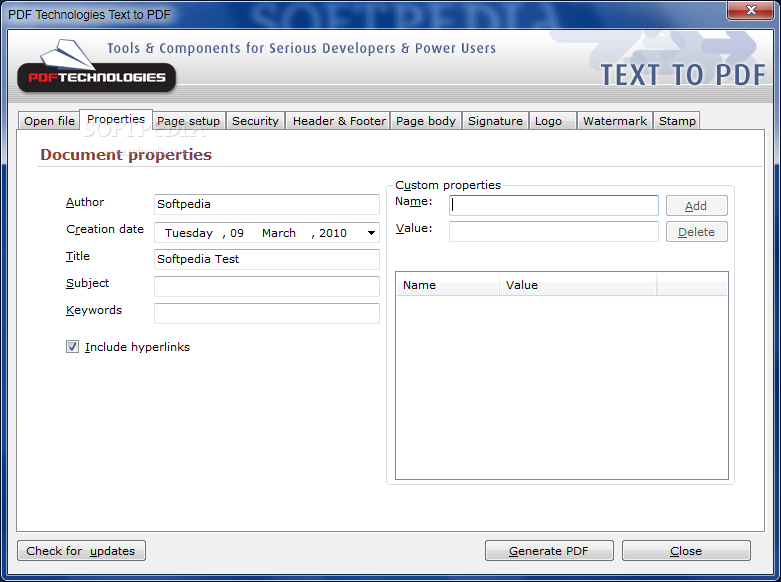Image resolution: width=781 pixels, height=582 pixels.
Task: Focus the Subject text field
Action: click(267, 287)
